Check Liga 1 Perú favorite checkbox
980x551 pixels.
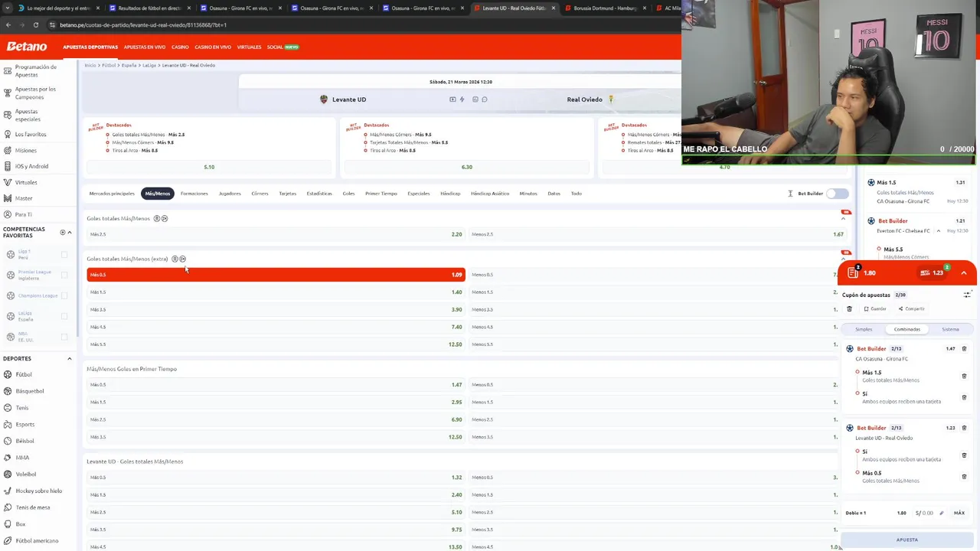point(64,255)
